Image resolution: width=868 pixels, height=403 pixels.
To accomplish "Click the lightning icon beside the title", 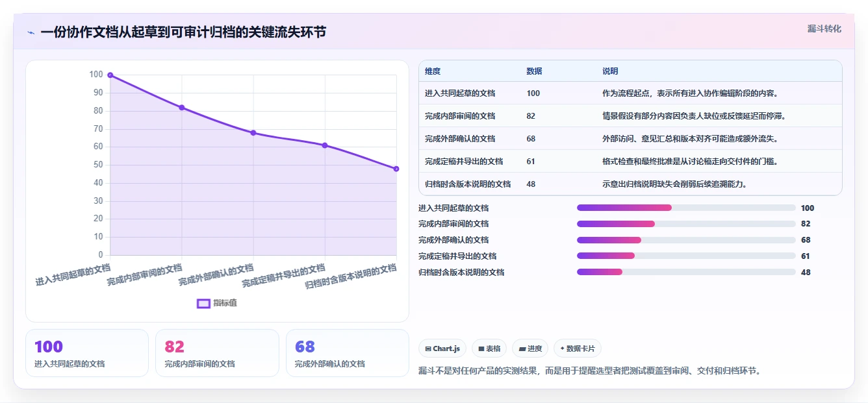I will tap(31, 32).
